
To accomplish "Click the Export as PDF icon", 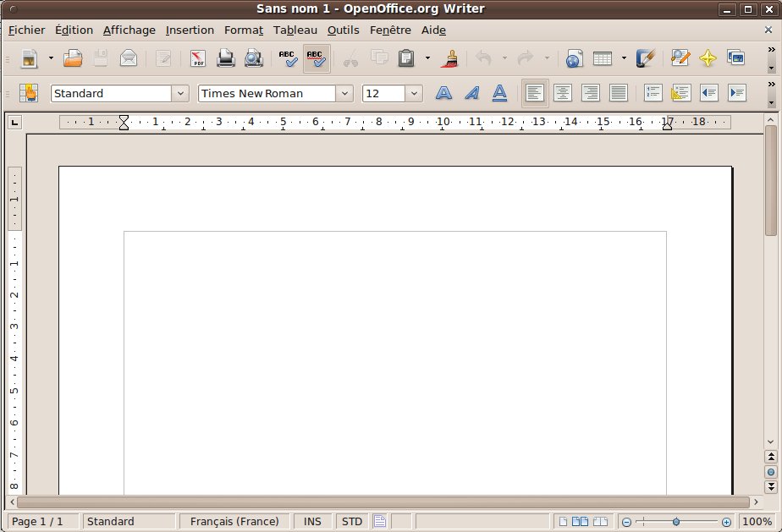I will pyautogui.click(x=198, y=58).
